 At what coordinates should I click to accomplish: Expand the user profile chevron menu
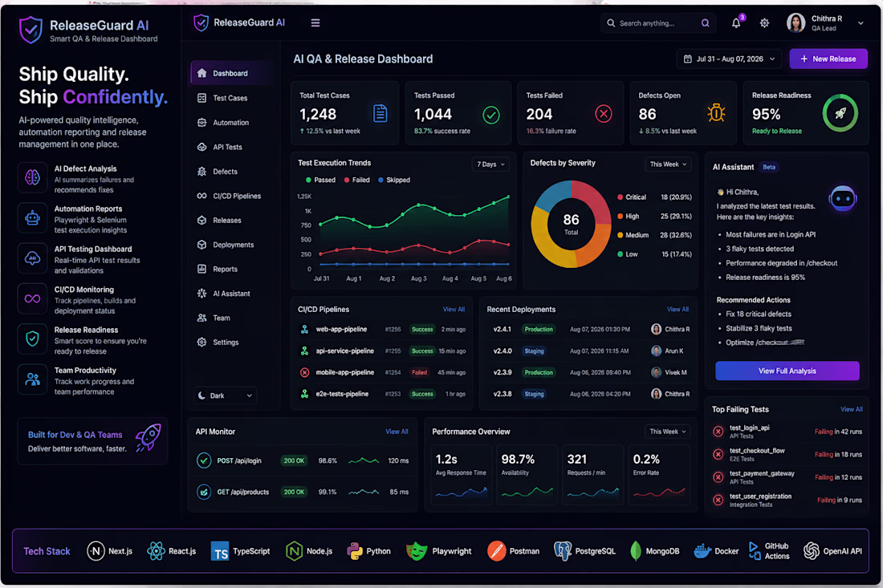(861, 23)
